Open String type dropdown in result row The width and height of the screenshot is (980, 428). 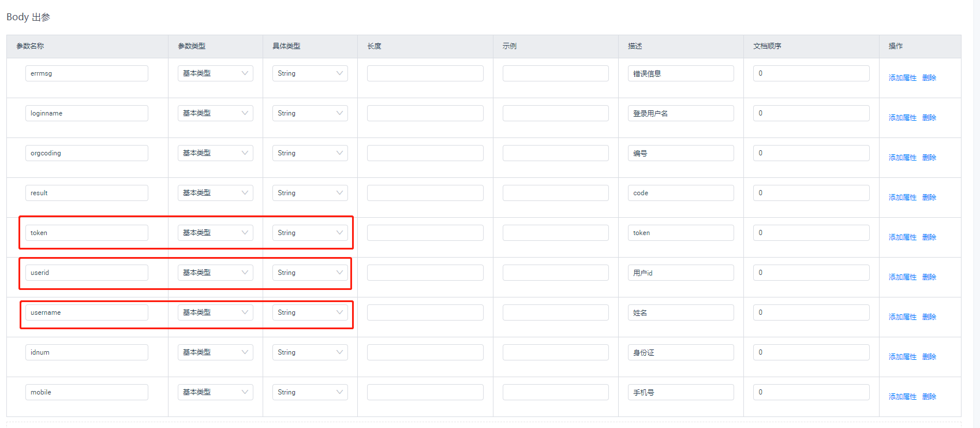pos(310,193)
